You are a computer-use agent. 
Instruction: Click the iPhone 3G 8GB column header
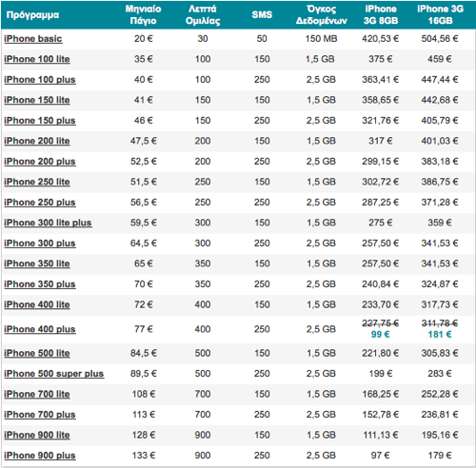[381, 15]
